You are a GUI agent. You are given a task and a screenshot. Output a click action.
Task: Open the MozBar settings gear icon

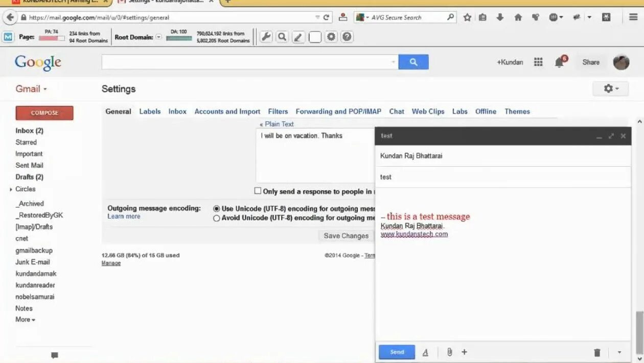[x=331, y=37]
